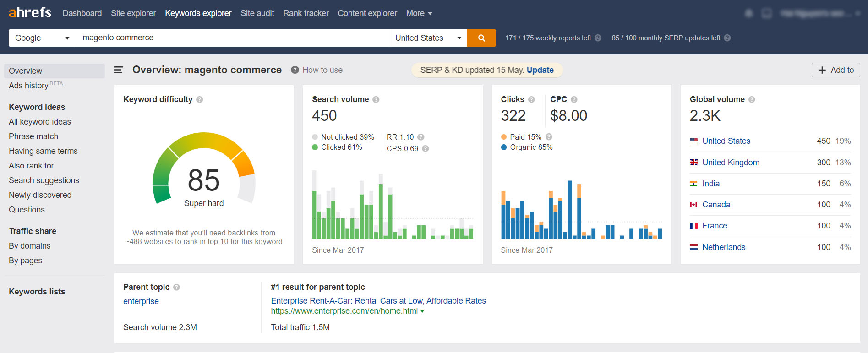This screenshot has height=353, width=868.
Task: Click the Ahrefs logo
Action: coord(30,13)
